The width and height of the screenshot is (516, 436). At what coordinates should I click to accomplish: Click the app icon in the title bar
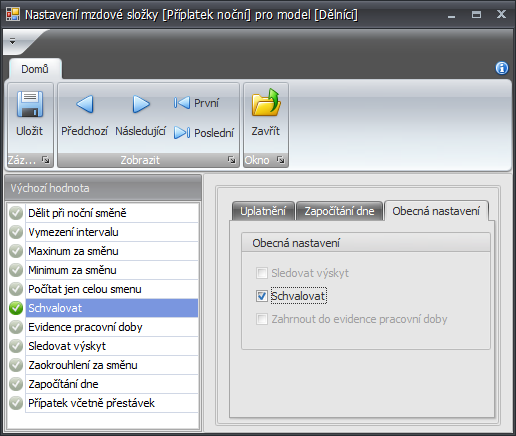[x=13, y=14]
